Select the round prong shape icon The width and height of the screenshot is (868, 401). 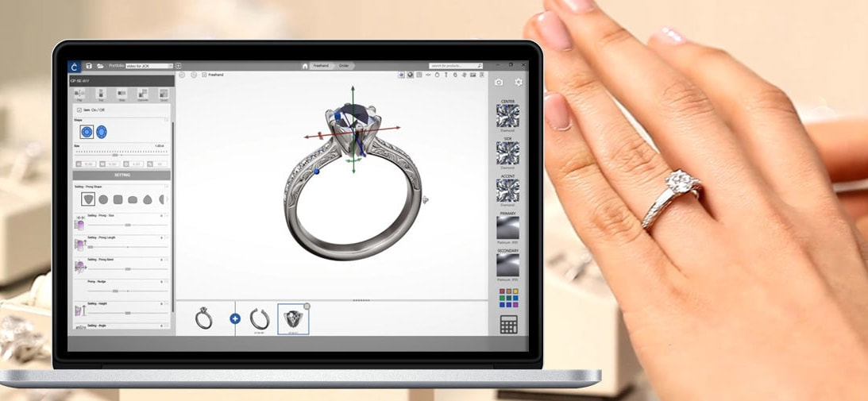[103, 199]
